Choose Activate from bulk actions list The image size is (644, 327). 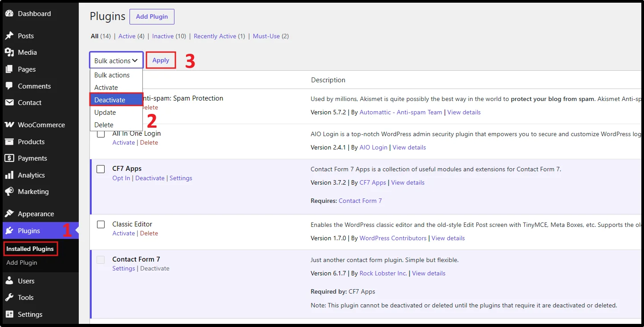(116, 88)
